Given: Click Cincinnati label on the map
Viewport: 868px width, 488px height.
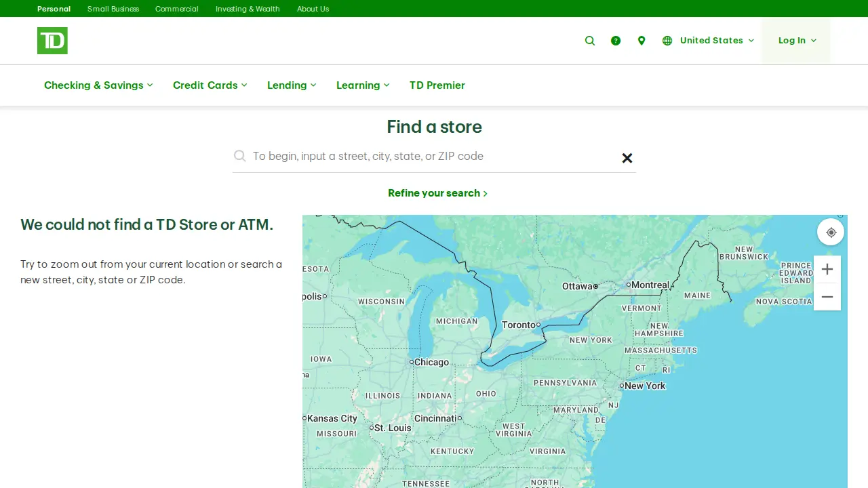Looking at the screenshot, I should [435, 418].
